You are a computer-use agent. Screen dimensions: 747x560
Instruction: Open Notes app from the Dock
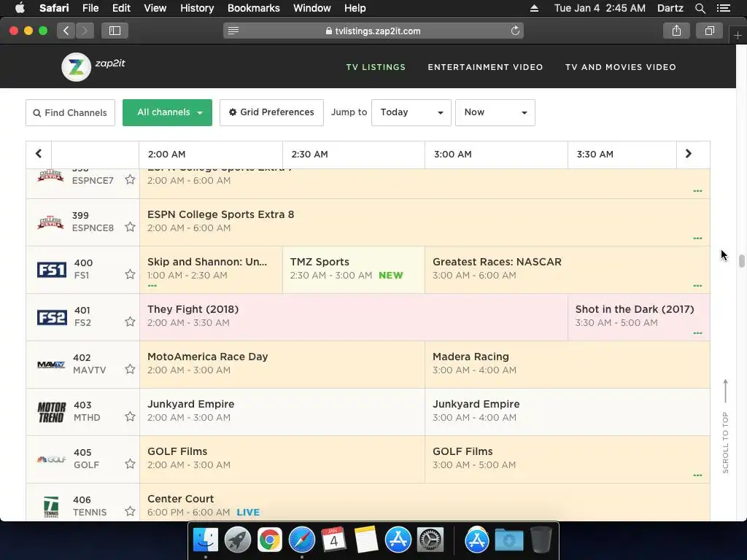(366, 540)
